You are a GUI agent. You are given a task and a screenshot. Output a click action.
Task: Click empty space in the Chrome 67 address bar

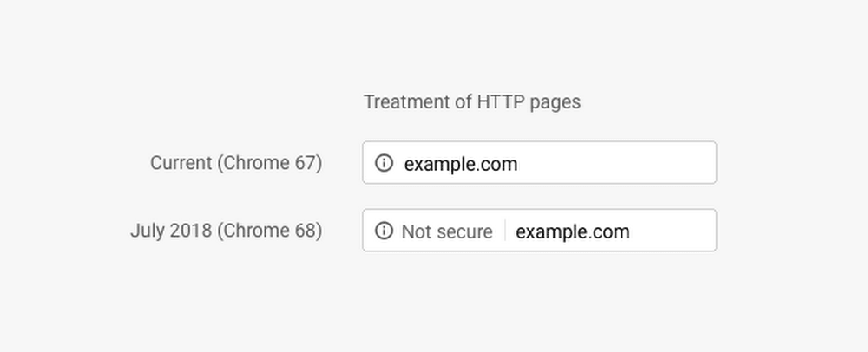[625, 163]
